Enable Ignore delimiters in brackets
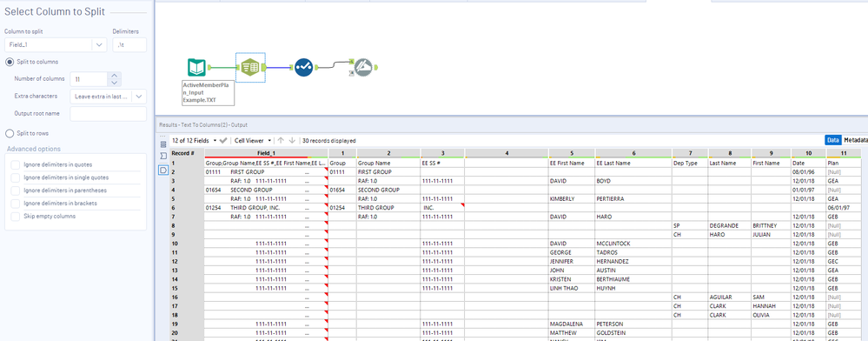This screenshot has width=868, height=341. click(16, 203)
